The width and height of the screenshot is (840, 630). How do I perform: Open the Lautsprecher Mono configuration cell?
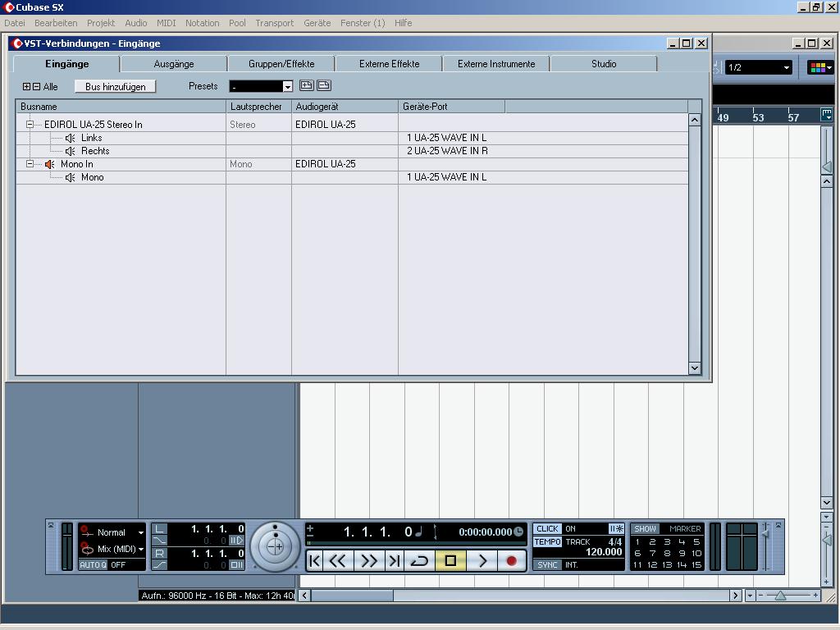tap(258, 164)
